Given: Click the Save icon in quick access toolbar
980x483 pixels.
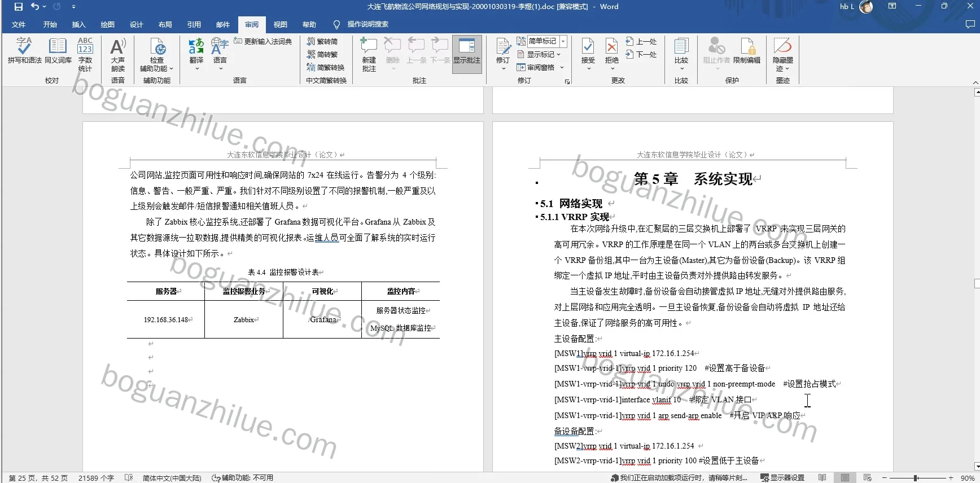Looking at the screenshot, I should pyautogui.click(x=19, y=7).
